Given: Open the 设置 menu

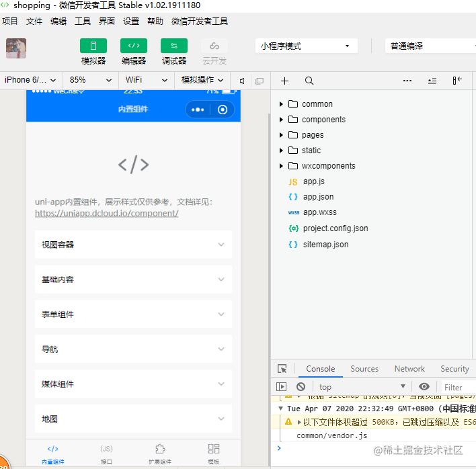Looking at the screenshot, I should click(x=131, y=22).
